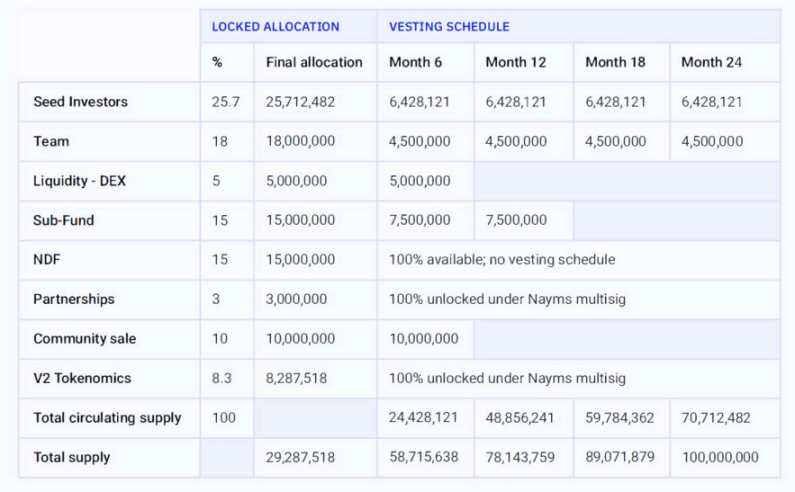
Task: Select the Final allocation column header
Action: pyautogui.click(x=314, y=62)
